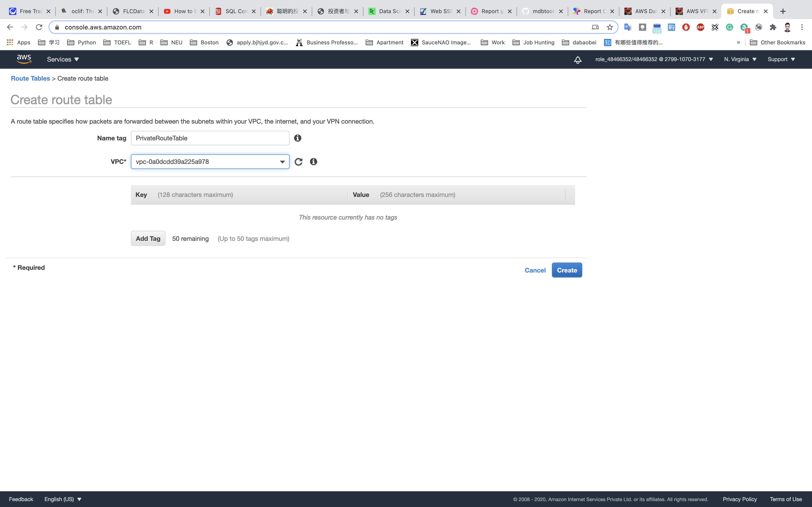Click into the Name tag input field
This screenshot has height=507, width=812.
coord(210,138)
